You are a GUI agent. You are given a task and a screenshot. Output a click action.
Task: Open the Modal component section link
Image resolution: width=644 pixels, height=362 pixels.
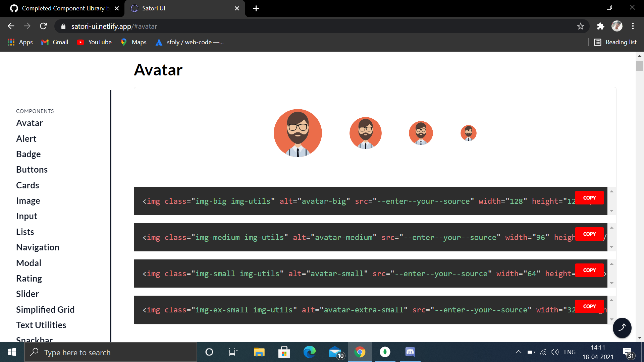coord(29,263)
